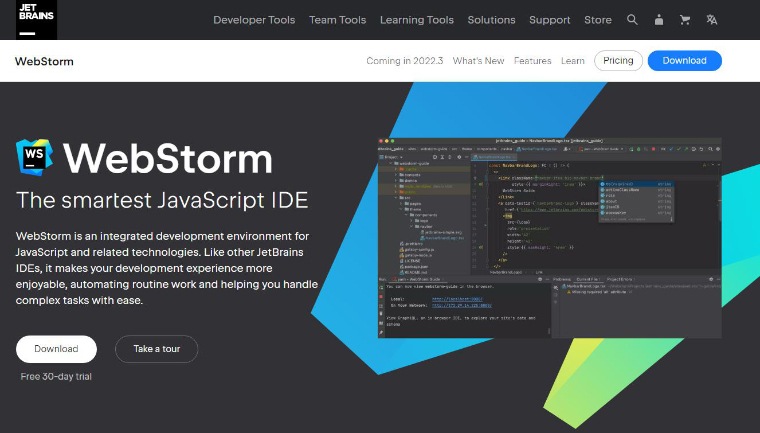The height and width of the screenshot is (433, 760).
Task: Click the white Download button in hero
Action: point(56,349)
